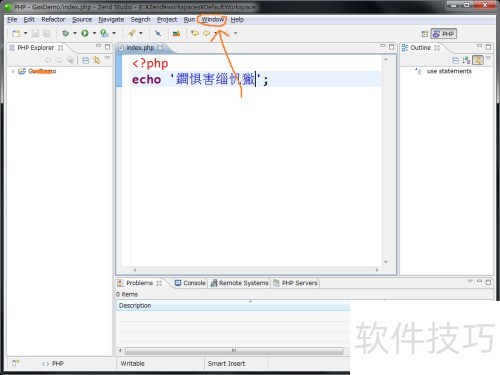
Task: Click the blue pin toolbar icon
Action: tap(158, 33)
